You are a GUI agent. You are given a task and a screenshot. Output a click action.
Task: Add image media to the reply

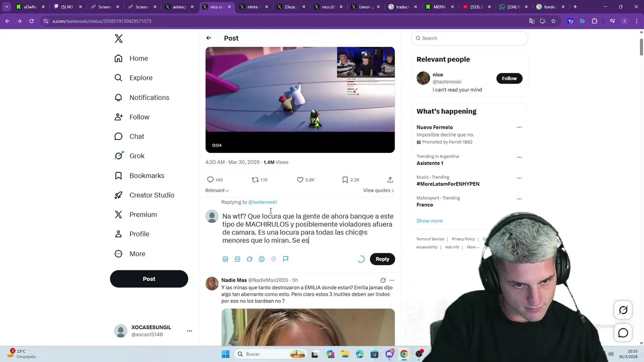click(x=225, y=259)
